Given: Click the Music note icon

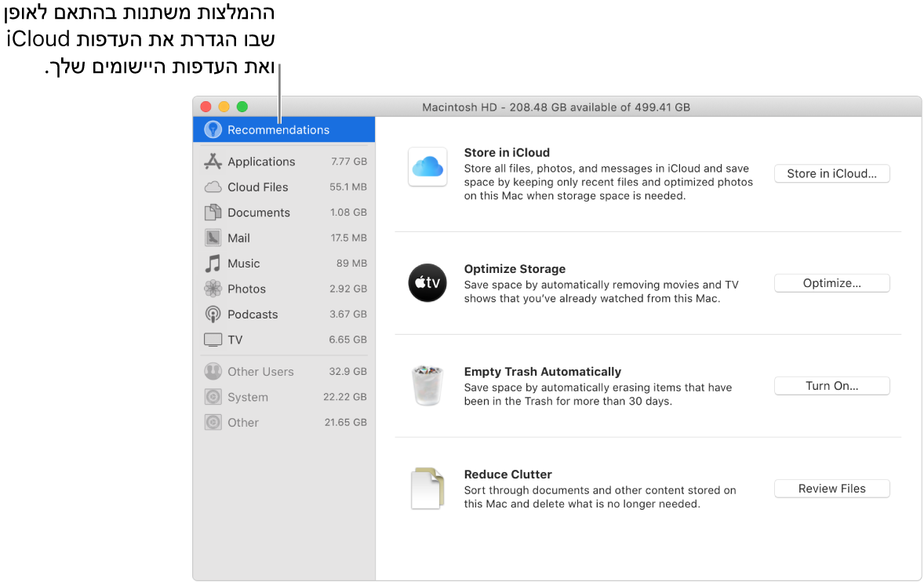Looking at the screenshot, I should (x=213, y=264).
